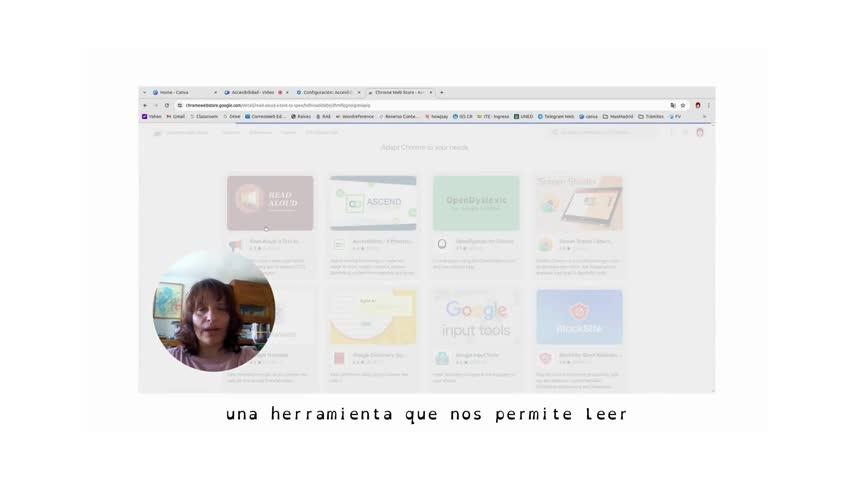Click the Screen Shader small icon
Viewport: 854px width, 480px height.
pos(545,244)
